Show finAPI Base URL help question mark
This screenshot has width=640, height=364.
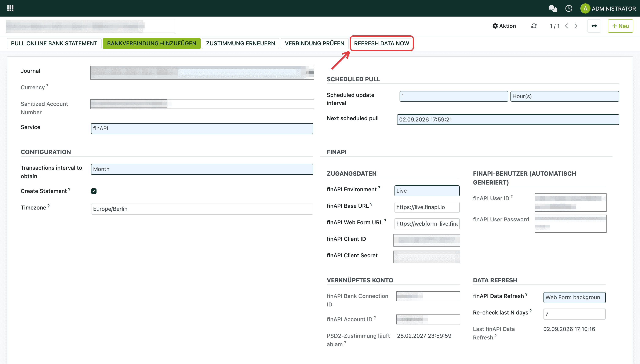[371, 204]
